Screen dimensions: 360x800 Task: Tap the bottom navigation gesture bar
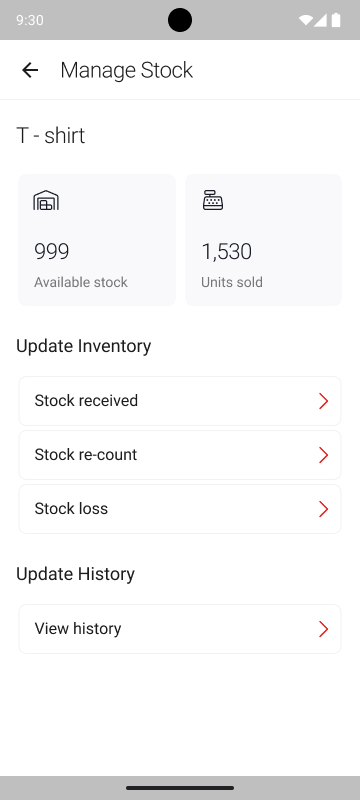pyautogui.click(x=180, y=788)
